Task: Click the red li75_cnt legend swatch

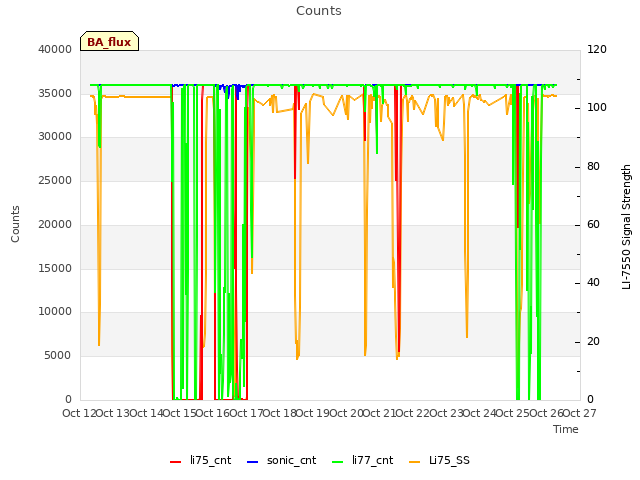Action: click(x=176, y=462)
